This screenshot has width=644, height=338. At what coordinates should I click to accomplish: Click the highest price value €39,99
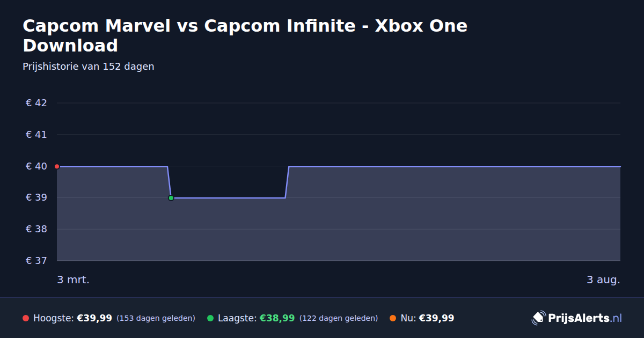(94, 318)
